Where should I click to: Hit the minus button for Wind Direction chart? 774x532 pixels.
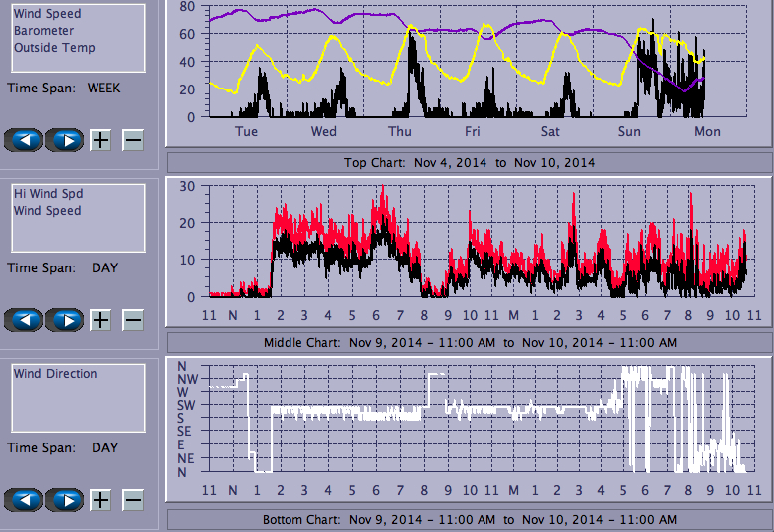[133, 500]
